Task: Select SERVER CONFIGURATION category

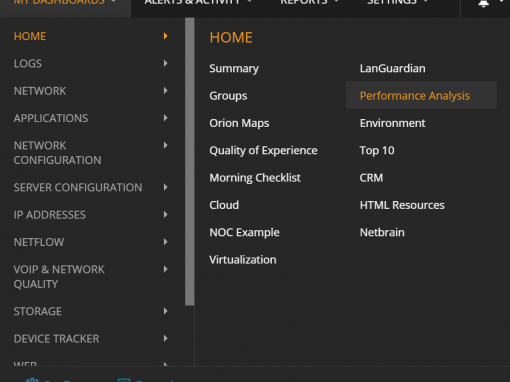Action: (x=78, y=188)
